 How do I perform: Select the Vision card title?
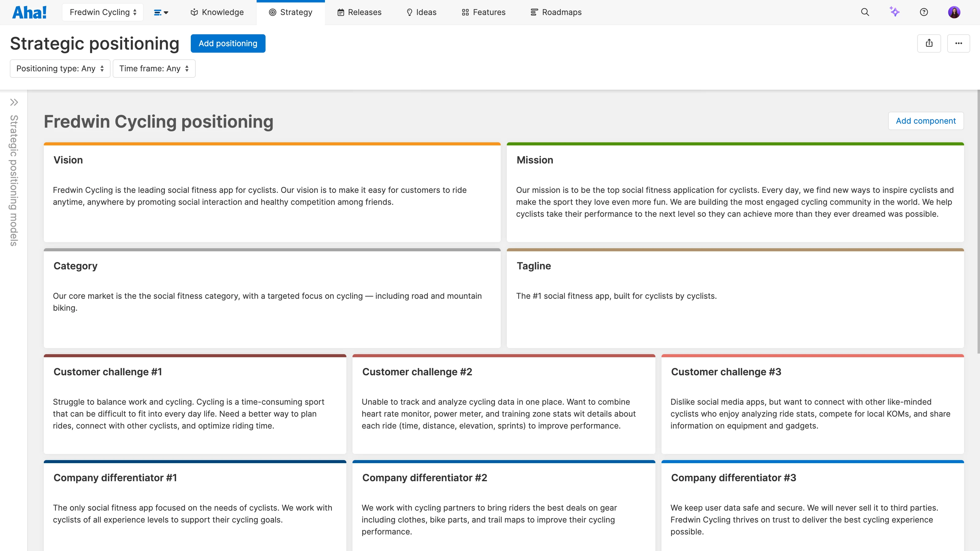(x=68, y=160)
